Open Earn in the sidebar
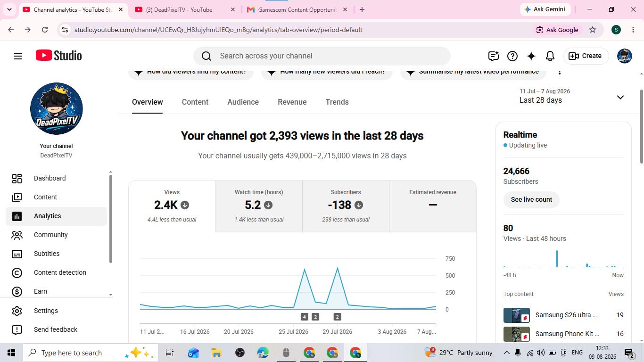The width and height of the screenshot is (644, 362). [57, 291]
